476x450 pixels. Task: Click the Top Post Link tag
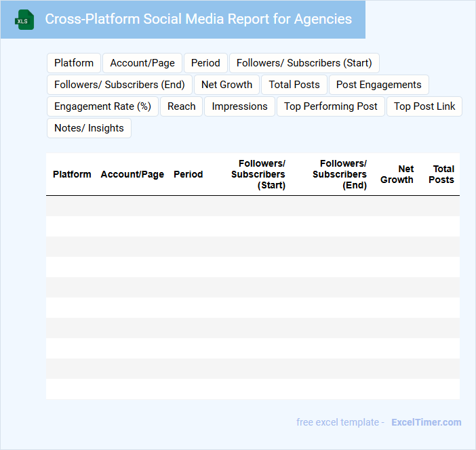tap(424, 106)
